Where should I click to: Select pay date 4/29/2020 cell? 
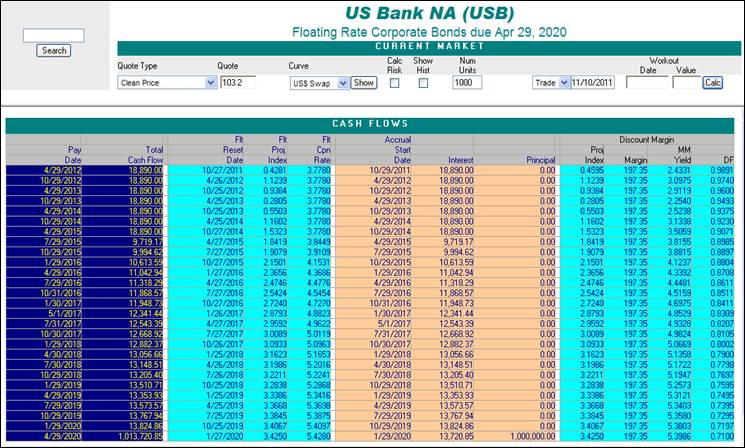click(x=44, y=436)
